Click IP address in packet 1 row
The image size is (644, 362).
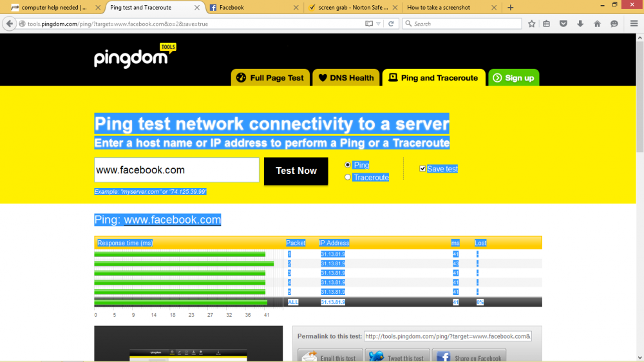pyautogui.click(x=333, y=254)
